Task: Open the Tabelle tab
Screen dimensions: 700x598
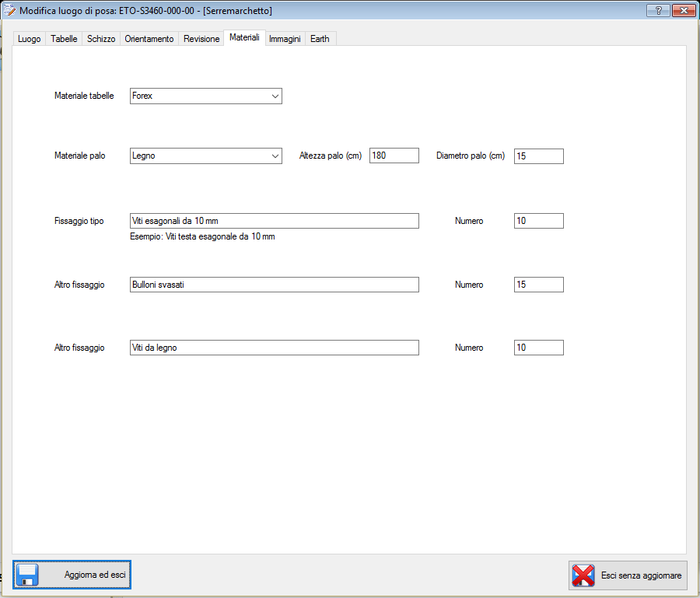Action: (x=64, y=39)
